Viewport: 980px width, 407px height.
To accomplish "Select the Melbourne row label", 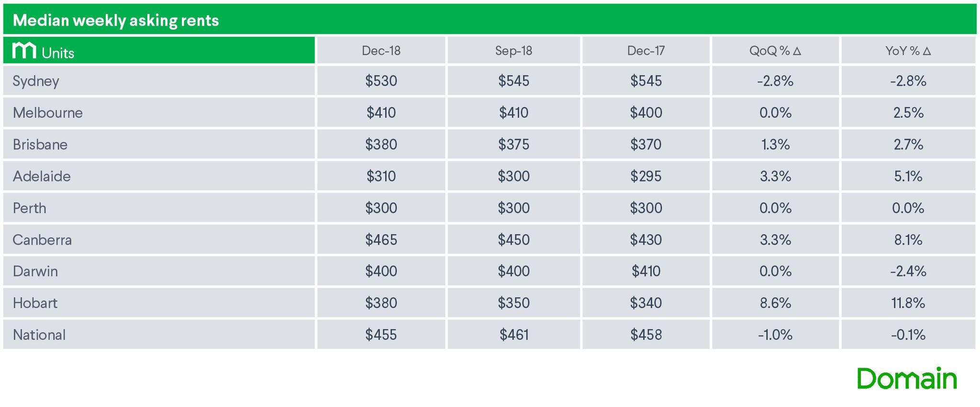I will 48,113.
